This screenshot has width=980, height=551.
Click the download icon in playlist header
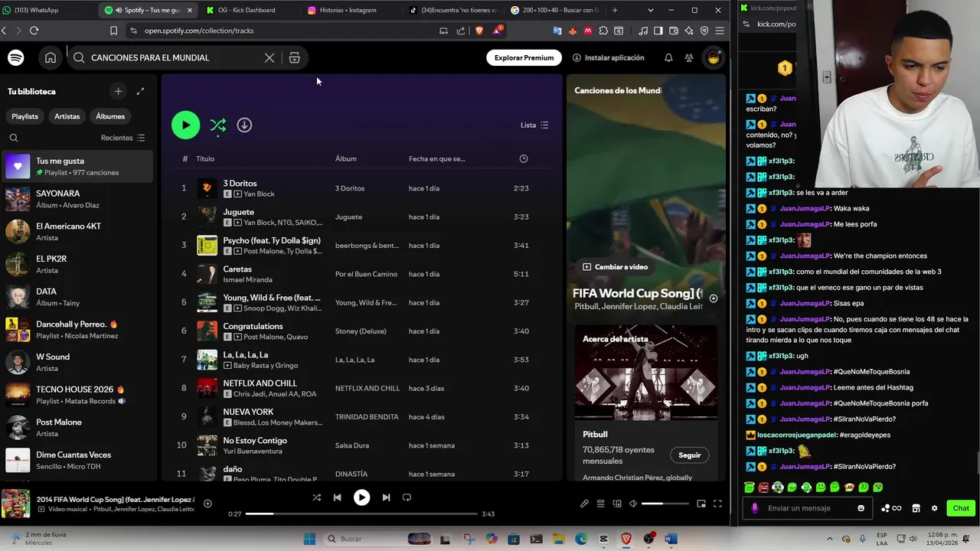(x=244, y=125)
